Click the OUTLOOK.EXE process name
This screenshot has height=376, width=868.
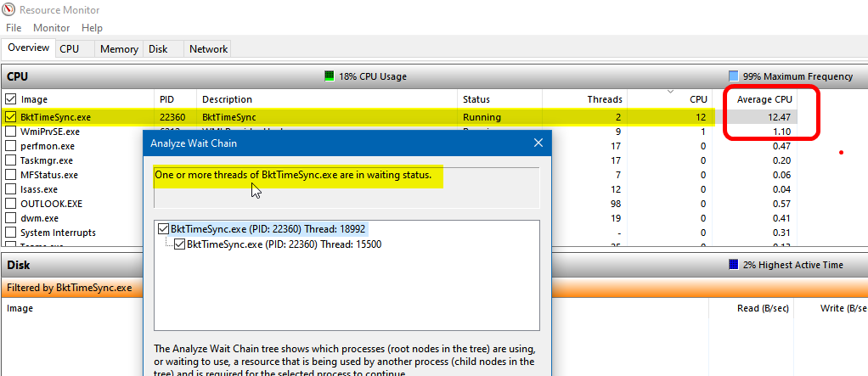[x=52, y=204]
